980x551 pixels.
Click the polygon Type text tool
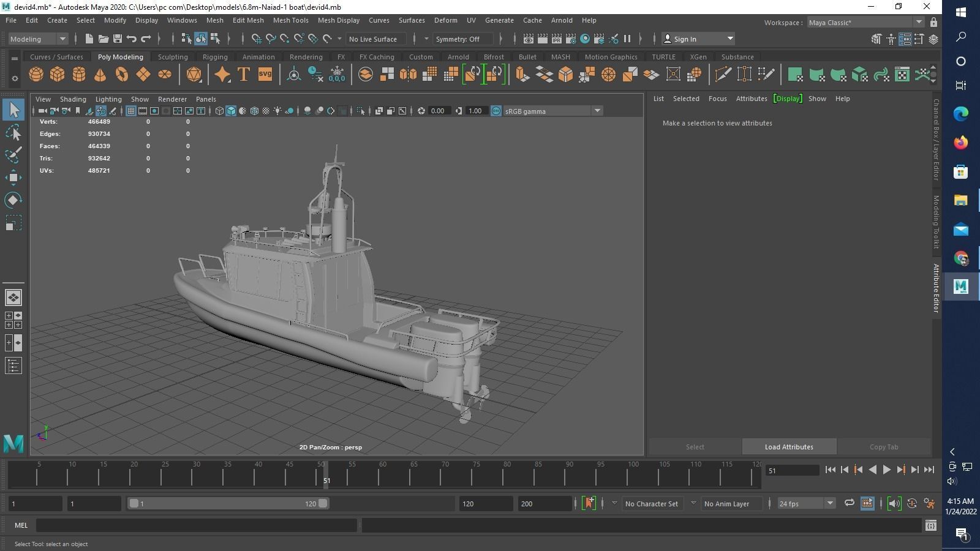point(244,75)
